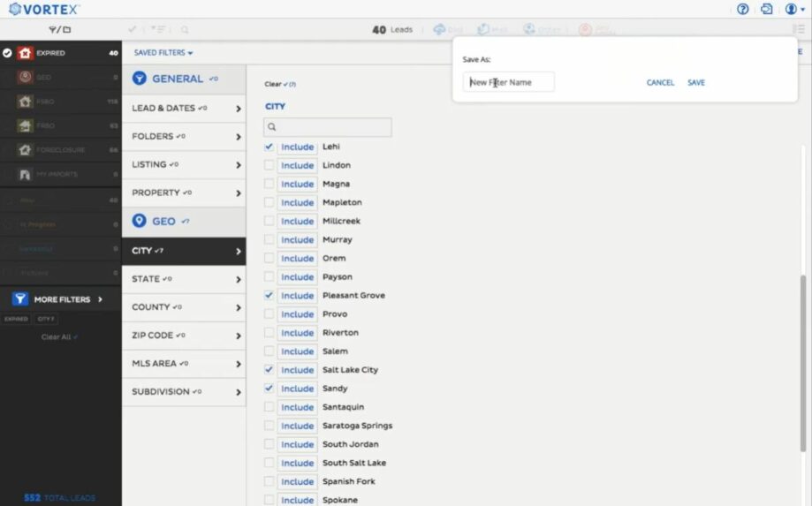Toggle Include button for Riverton
The image size is (812, 506).
[297, 333]
